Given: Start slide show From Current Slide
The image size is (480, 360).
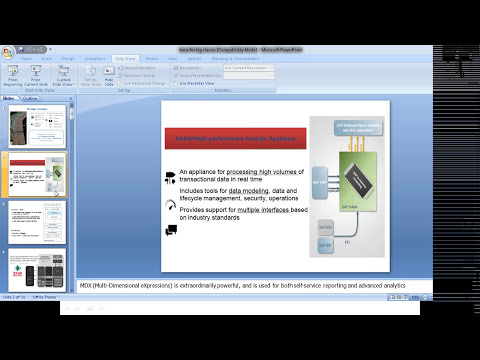Looking at the screenshot, I should (36, 76).
